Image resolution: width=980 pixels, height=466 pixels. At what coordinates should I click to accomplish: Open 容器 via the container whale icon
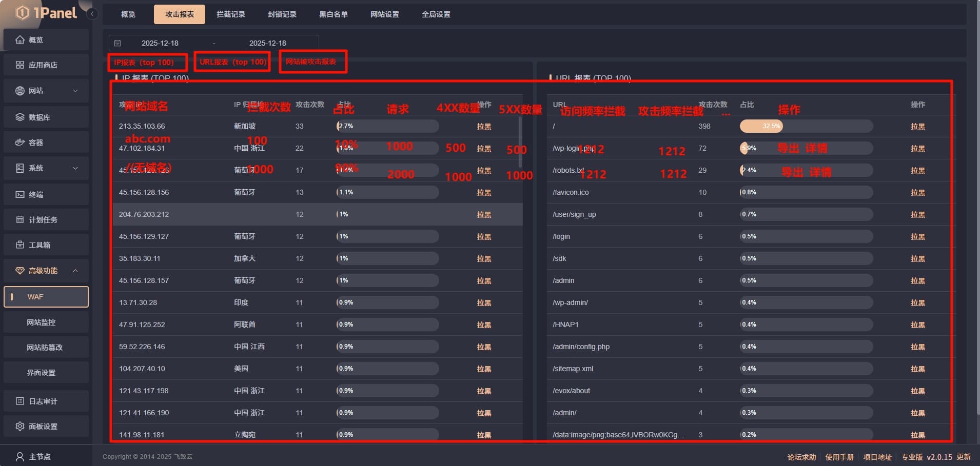click(x=20, y=143)
